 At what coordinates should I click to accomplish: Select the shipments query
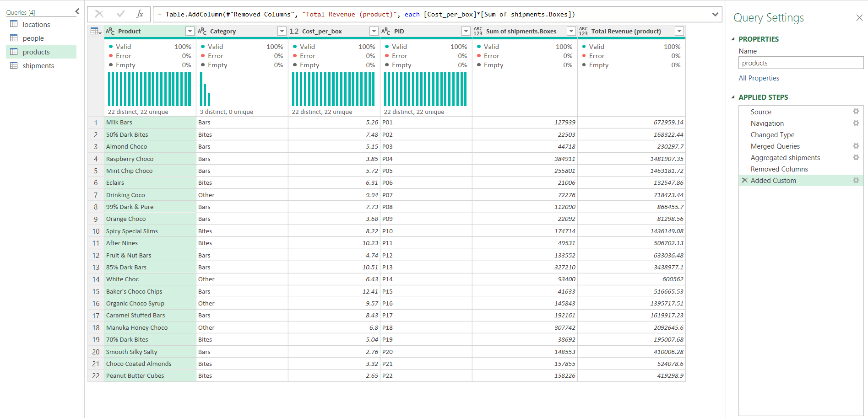pyautogui.click(x=38, y=66)
